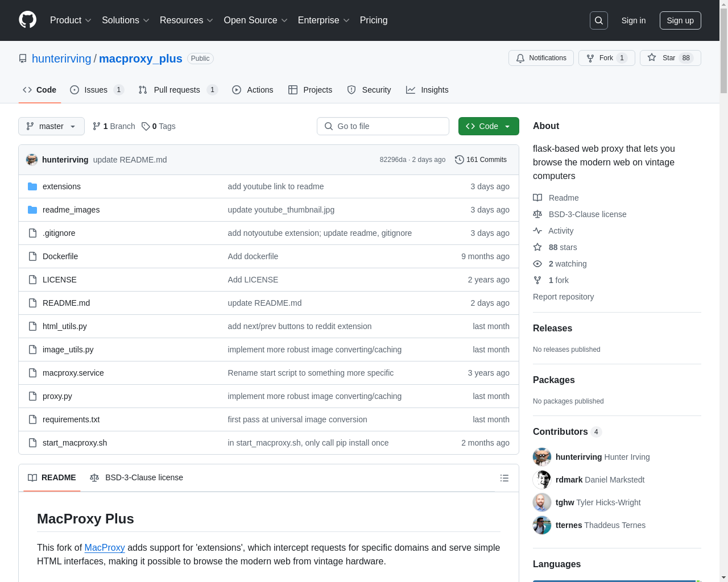Open the Pricing page

tap(374, 20)
